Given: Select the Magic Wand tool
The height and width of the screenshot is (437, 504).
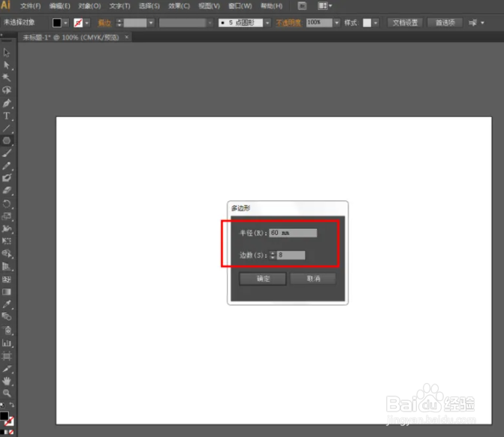Looking at the screenshot, I should (7, 77).
